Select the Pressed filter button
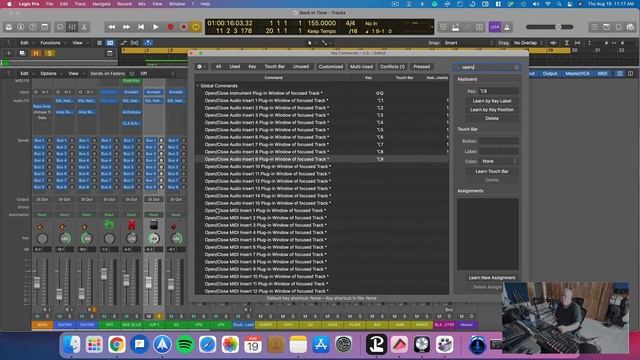640x360 pixels. click(422, 67)
